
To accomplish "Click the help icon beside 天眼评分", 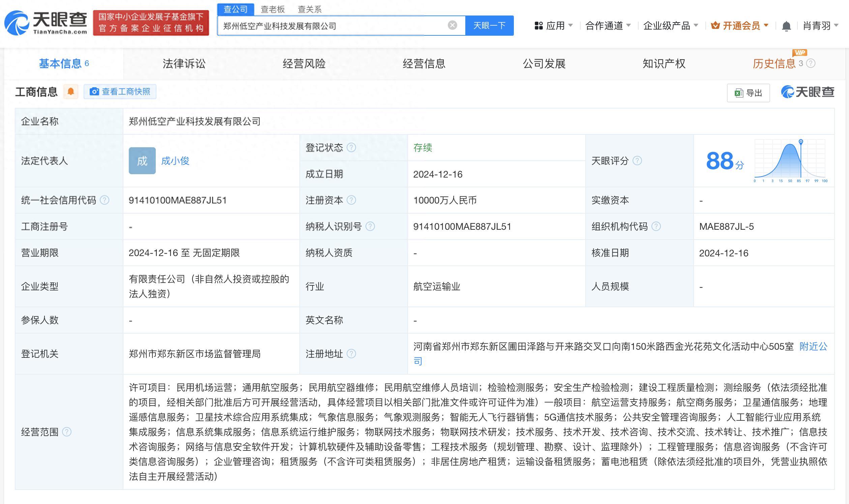I will (x=638, y=161).
